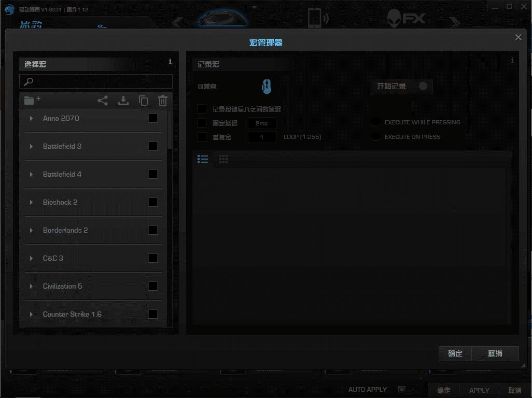Tick the Borderlands 2 checkbox

click(x=153, y=230)
